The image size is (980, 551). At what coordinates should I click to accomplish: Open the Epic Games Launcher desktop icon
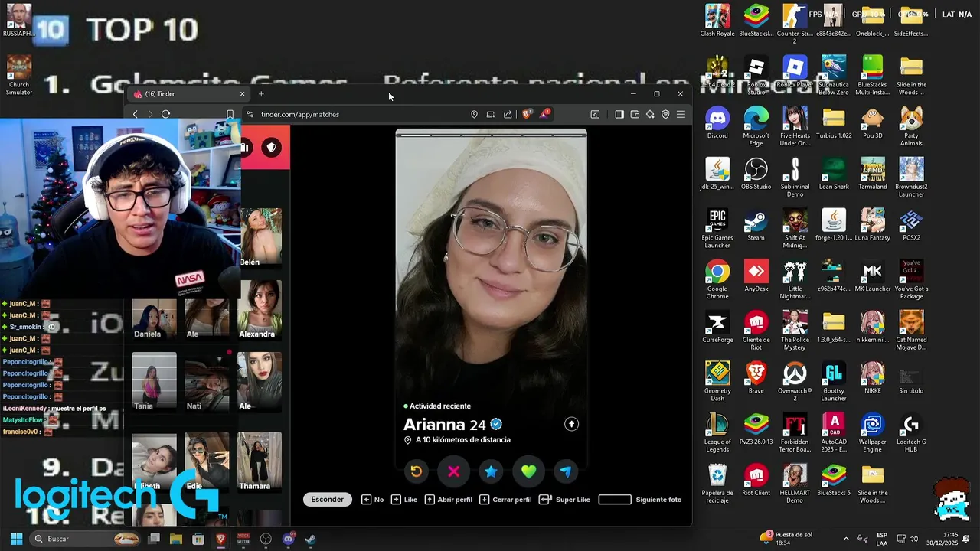(x=717, y=229)
